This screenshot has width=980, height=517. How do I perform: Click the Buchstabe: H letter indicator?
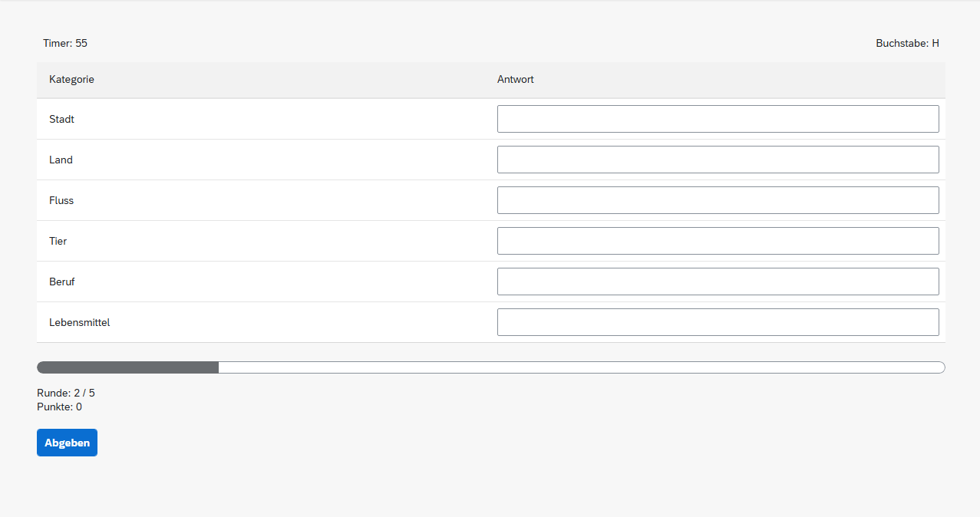tap(907, 44)
